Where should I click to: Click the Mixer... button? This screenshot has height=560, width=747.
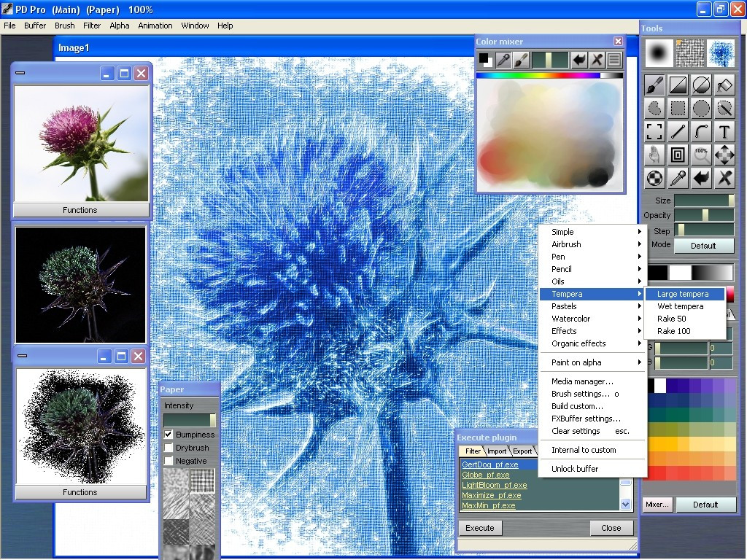tap(657, 505)
